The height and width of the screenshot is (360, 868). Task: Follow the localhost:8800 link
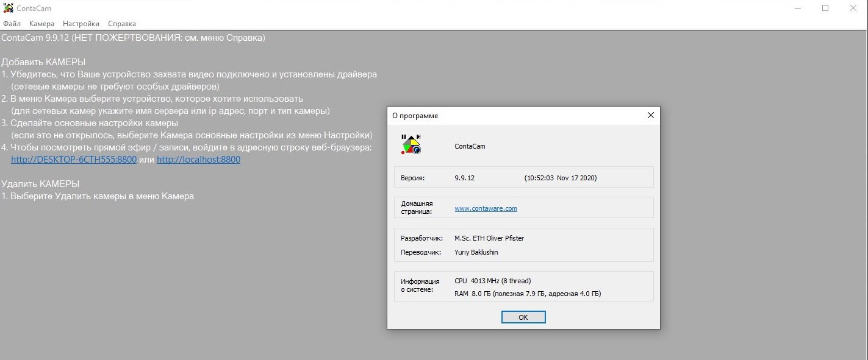click(198, 160)
